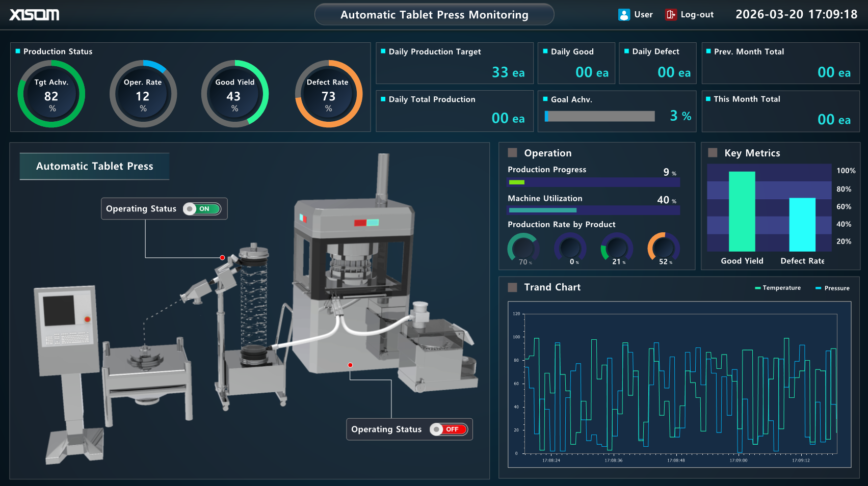Viewport: 868px width, 486px height.
Task: Toggle the Temperature legend in Trand Chart
Action: tap(777, 288)
